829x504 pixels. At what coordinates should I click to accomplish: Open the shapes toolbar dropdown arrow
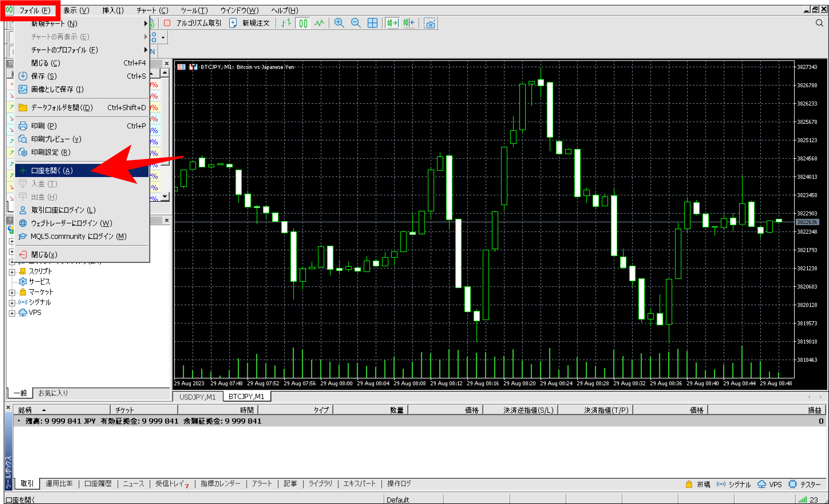click(163, 37)
